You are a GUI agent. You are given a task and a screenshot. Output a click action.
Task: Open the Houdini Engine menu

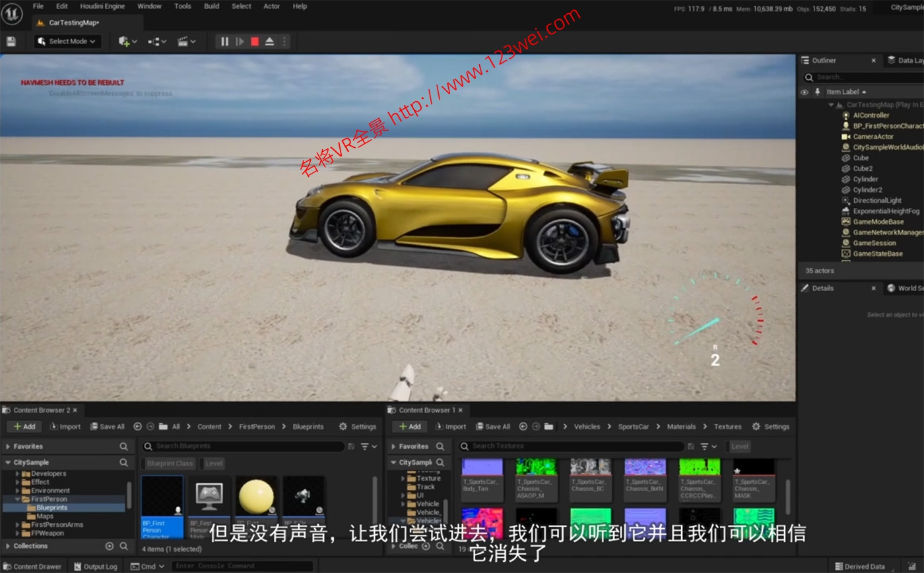click(x=102, y=6)
